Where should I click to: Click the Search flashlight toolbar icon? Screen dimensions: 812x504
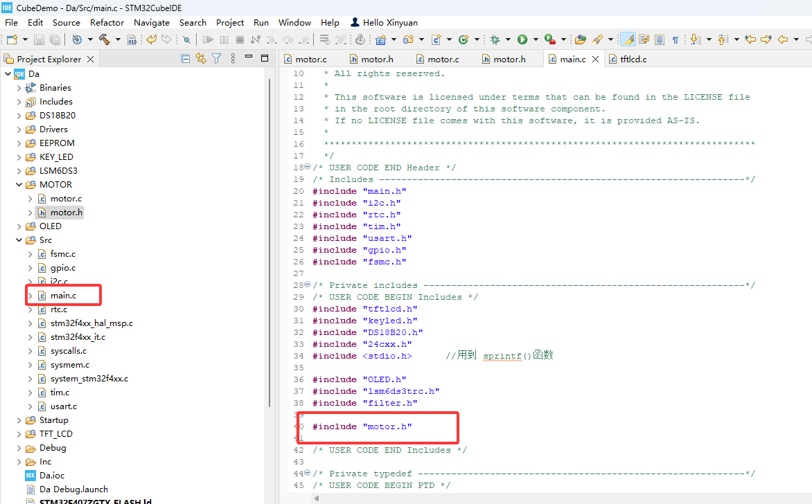(x=598, y=39)
